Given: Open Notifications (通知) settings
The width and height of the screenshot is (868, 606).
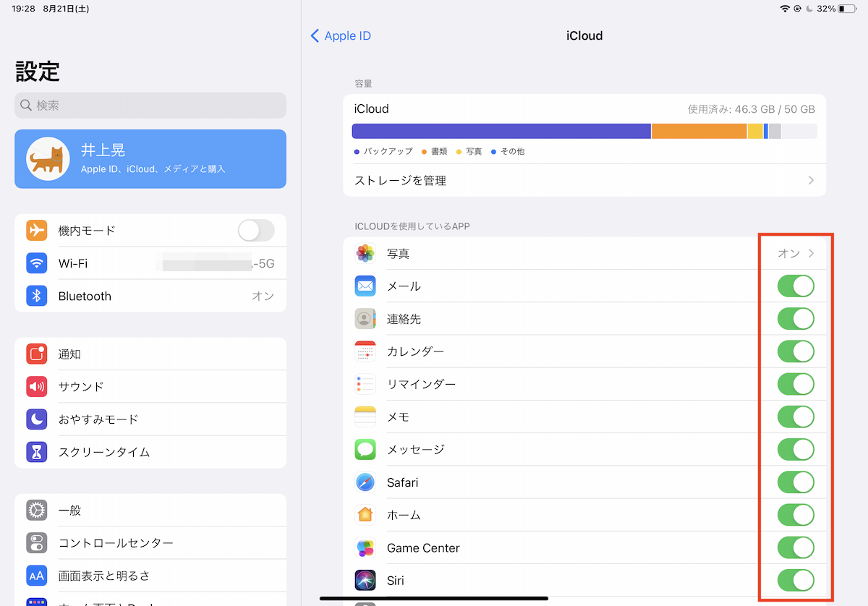Looking at the screenshot, I should [x=150, y=354].
